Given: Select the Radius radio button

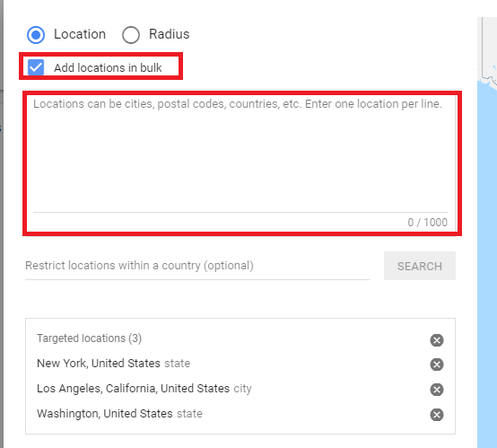Looking at the screenshot, I should pyautogui.click(x=131, y=35).
